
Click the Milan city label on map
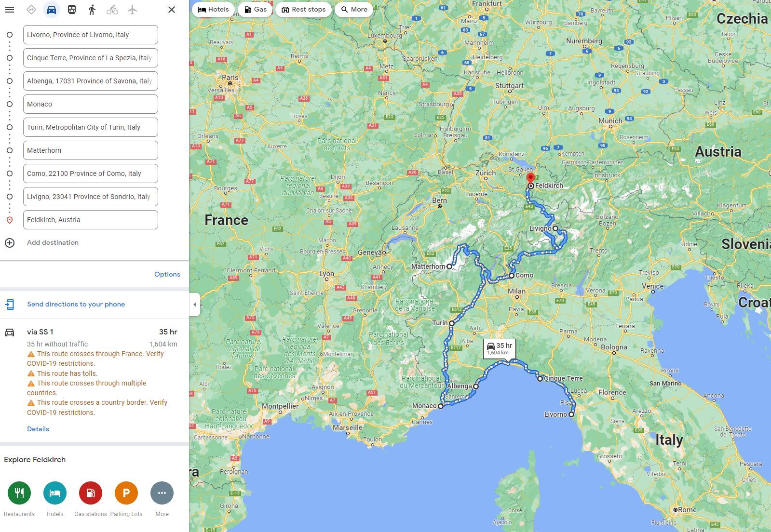pos(516,291)
